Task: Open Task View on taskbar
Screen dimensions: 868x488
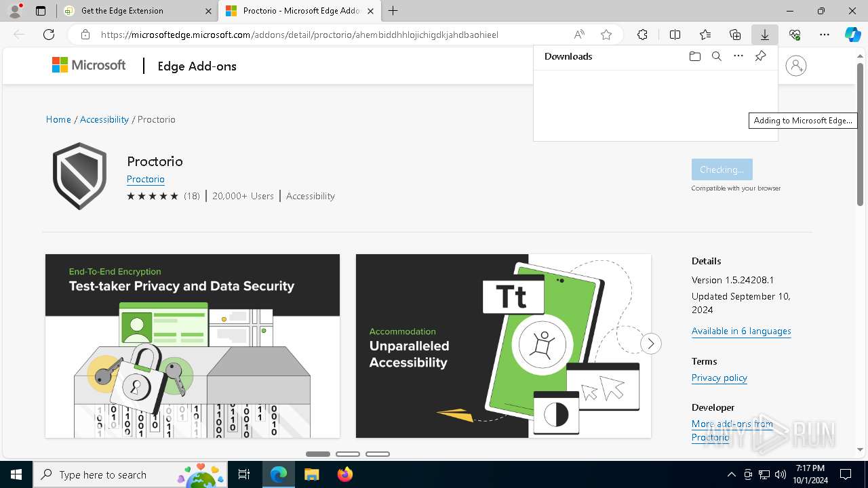Action: tap(244, 474)
